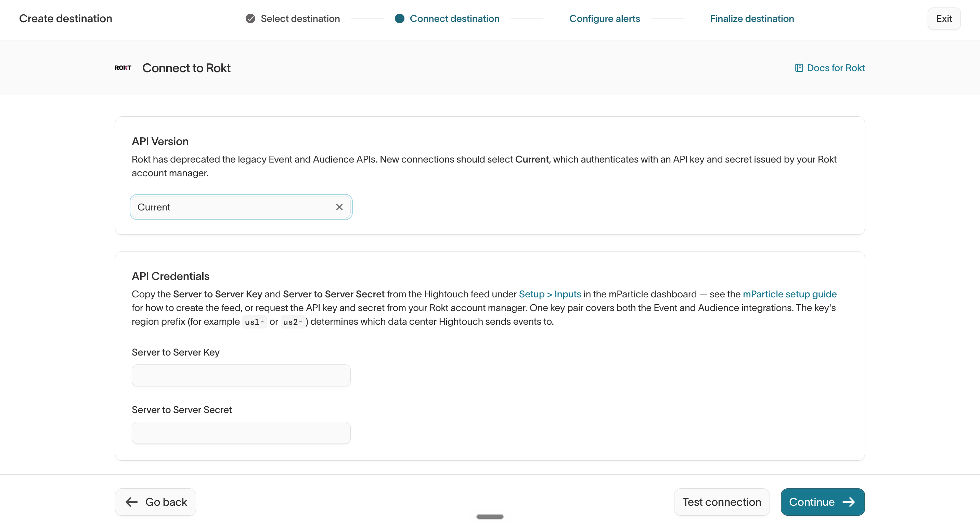Click the Server to Server Secret label
This screenshot has width=980, height=527.
click(x=181, y=409)
